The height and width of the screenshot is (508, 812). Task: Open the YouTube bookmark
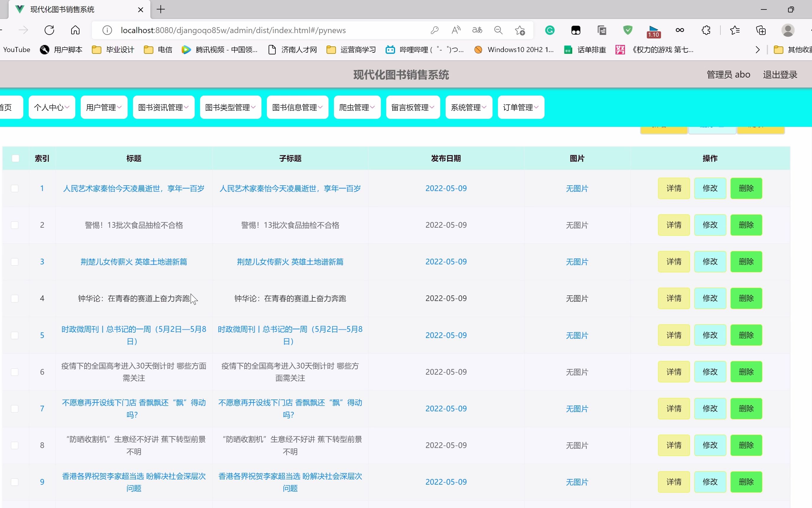[x=16, y=49]
